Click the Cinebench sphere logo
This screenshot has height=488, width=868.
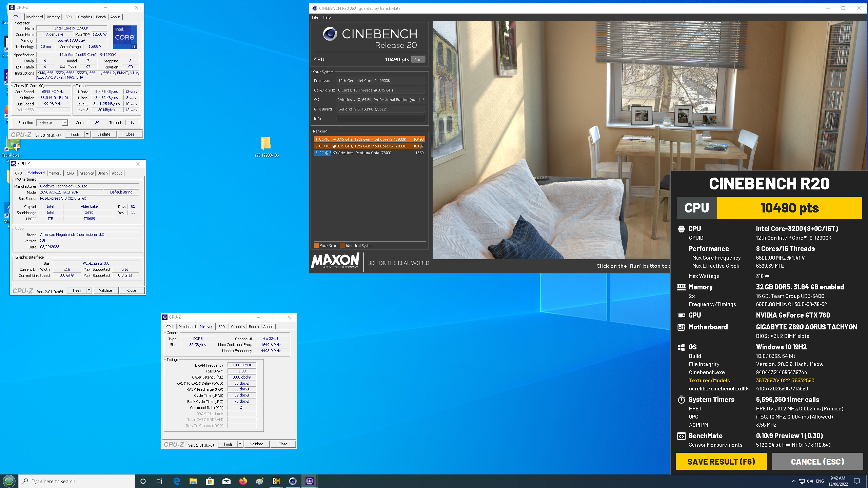pos(330,34)
